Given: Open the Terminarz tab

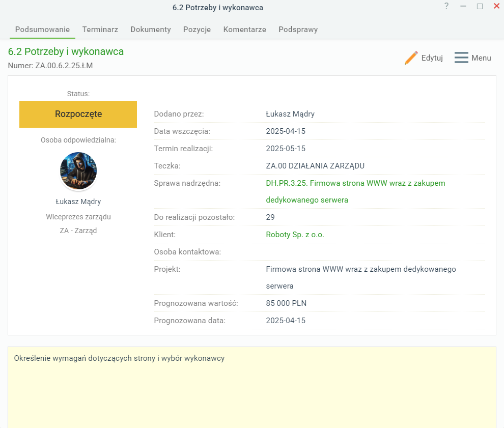Looking at the screenshot, I should 100,30.
